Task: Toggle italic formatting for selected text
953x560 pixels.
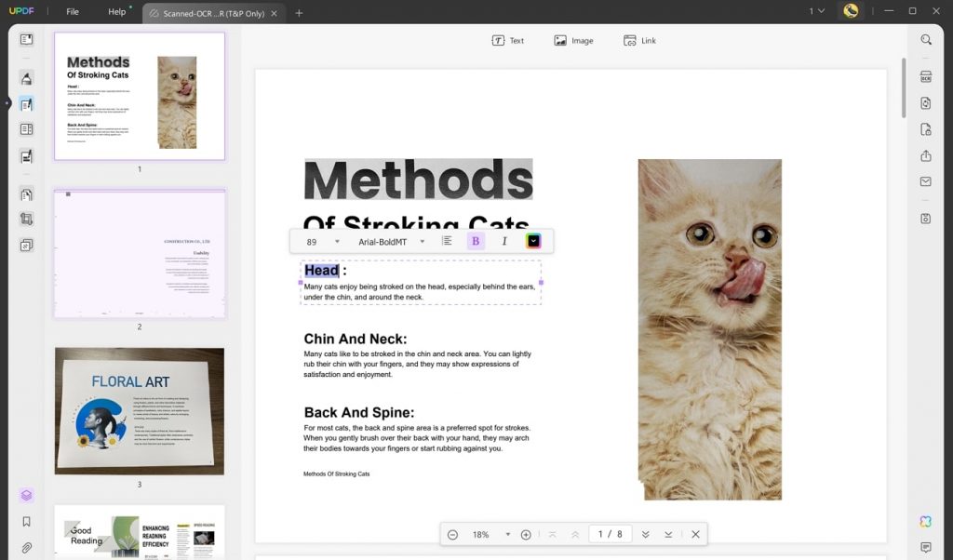Action: pyautogui.click(x=504, y=240)
